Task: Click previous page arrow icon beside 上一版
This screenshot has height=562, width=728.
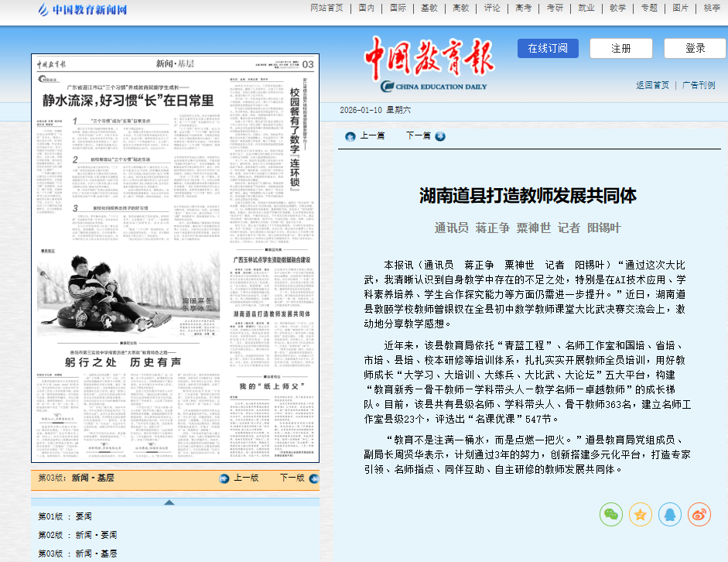Action: click(225, 478)
